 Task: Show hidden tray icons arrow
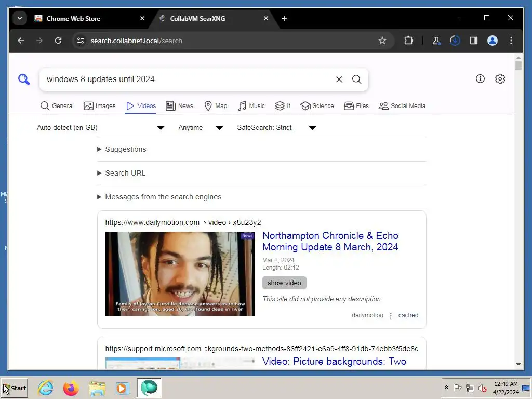pyautogui.click(x=446, y=388)
